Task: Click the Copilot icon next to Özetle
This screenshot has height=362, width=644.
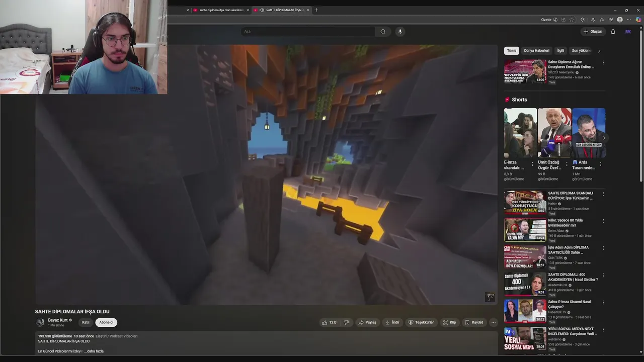Action: pyautogui.click(x=555, y=20)
